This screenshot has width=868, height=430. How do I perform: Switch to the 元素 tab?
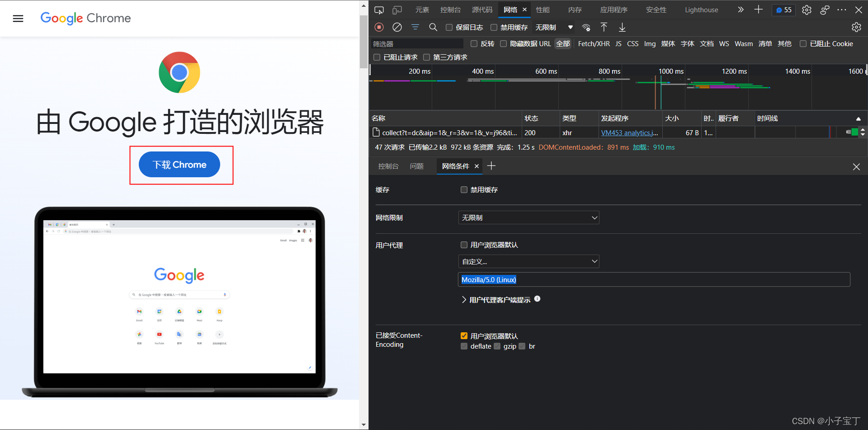point(422,10)
